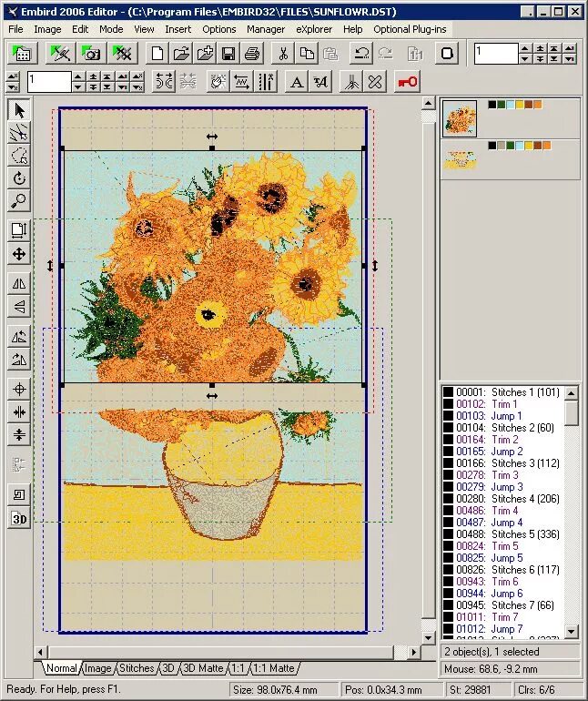Activate the stitch splitting scissors tool
This screenshot has height=701, width=588.
tap(19, 133)
